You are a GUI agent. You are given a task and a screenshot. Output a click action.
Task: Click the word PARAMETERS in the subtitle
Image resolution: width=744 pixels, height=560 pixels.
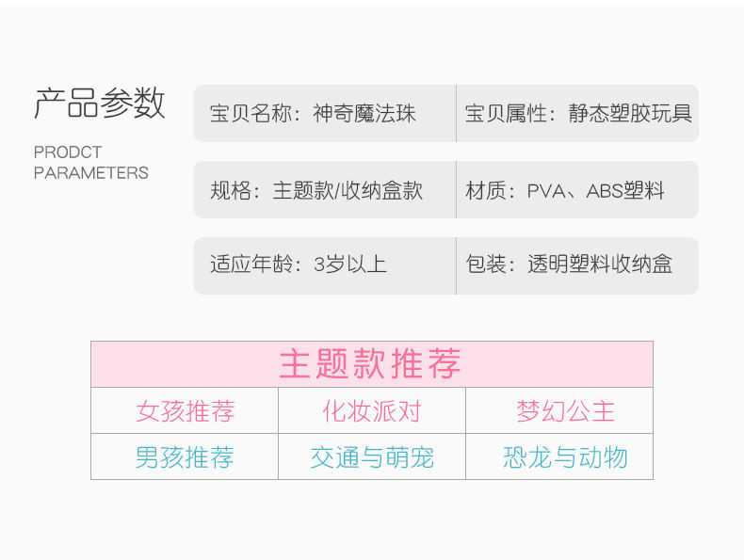[x=91, y=173]
